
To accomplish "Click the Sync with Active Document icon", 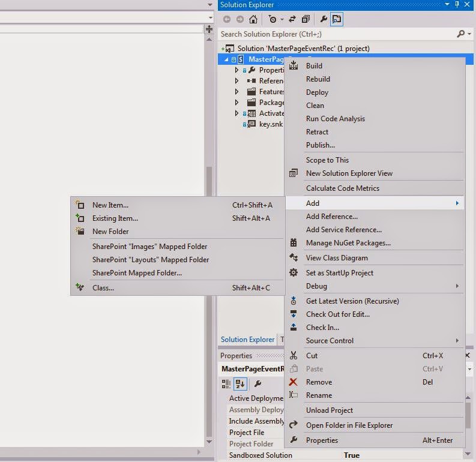I will coord(292,19).
